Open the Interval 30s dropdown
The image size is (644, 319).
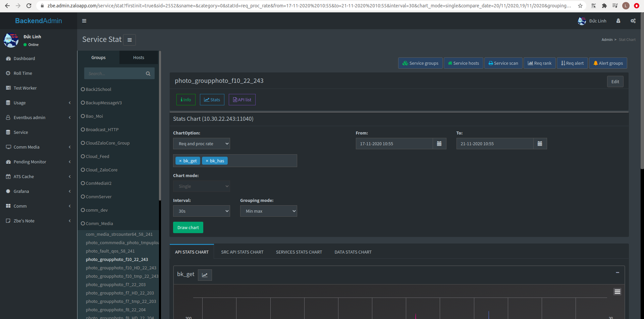coord(201,211)
